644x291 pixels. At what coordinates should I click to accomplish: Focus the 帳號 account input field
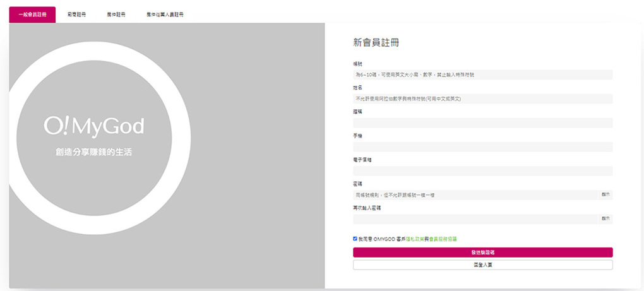482,74
